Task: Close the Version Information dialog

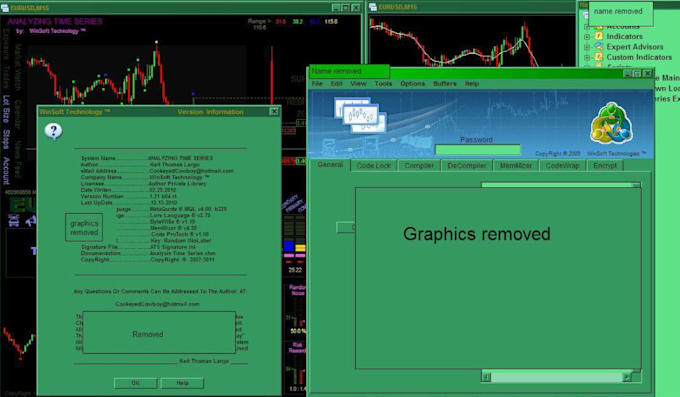Action: coord(274,112)
